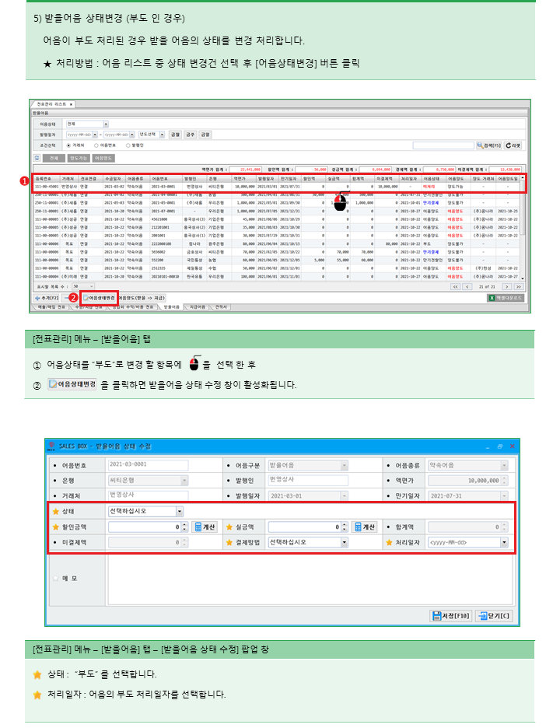Click the 추가[F2] button
The image size is (560, 728).
click(47, 297)
